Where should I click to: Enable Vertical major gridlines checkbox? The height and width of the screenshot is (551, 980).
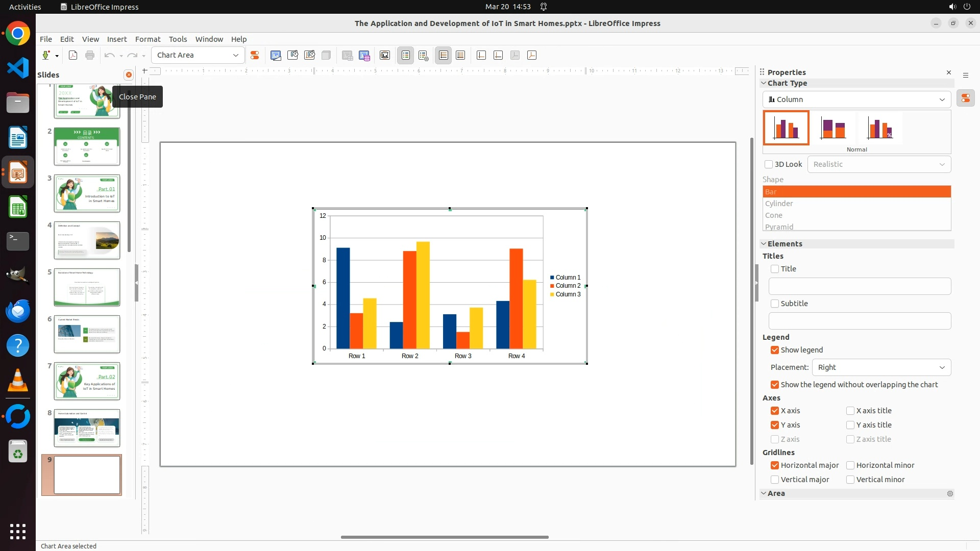pos(775,480)
